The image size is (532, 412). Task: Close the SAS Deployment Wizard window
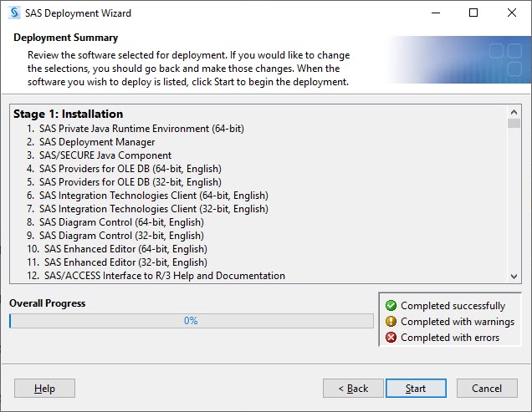(512, 13)
